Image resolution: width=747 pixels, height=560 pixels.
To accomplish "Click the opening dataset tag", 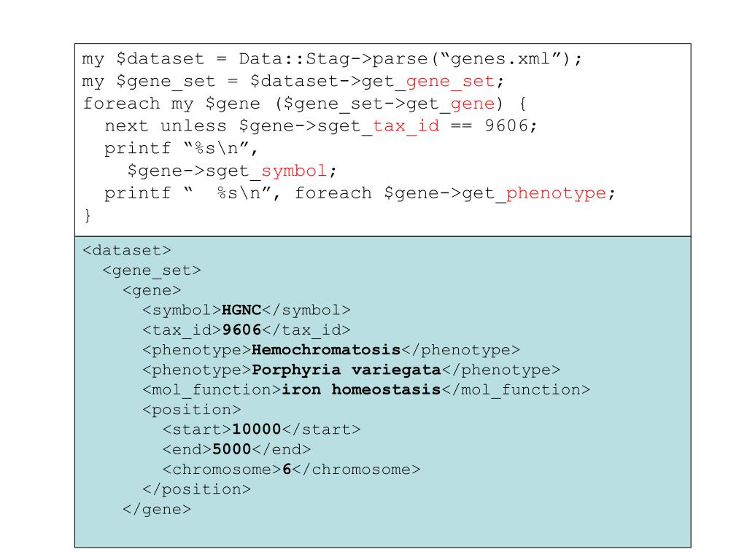I will [x=127, y=251].
